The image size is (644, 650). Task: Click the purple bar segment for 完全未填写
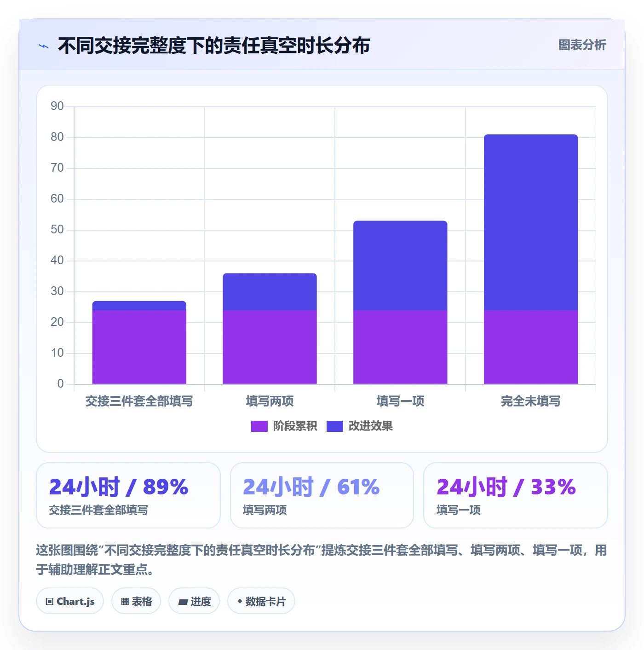(531, 347)
